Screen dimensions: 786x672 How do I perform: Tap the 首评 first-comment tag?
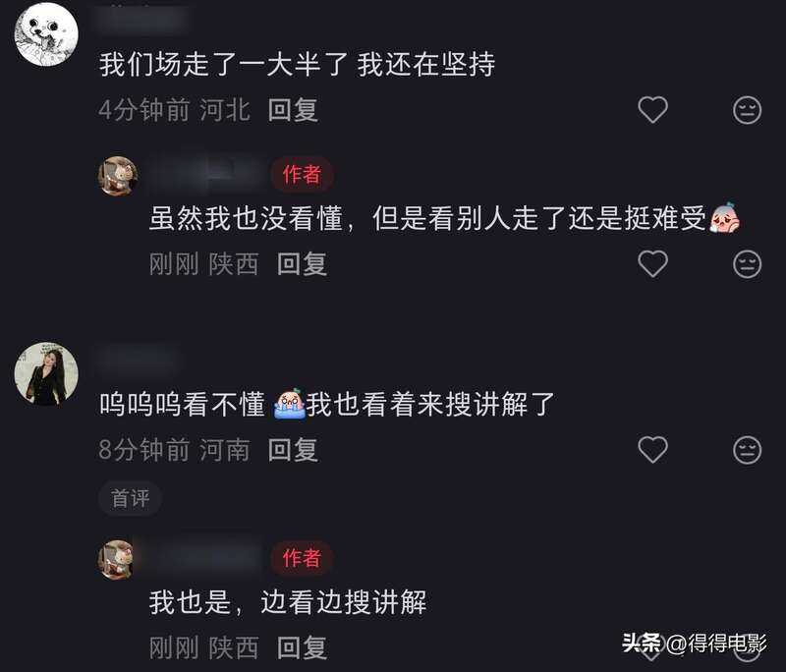[131, 498]
